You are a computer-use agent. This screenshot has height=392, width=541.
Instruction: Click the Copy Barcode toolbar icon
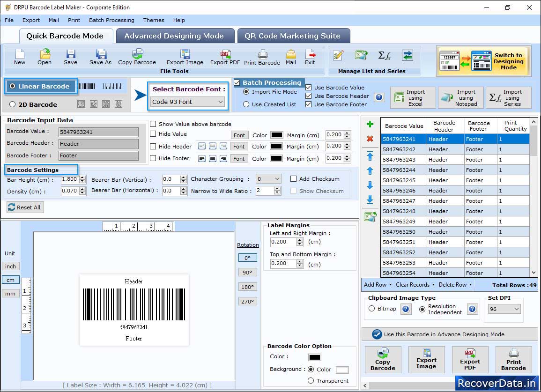click(137, 57)
